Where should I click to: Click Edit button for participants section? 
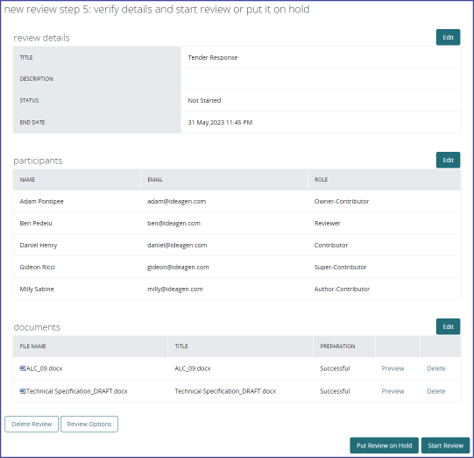point(448,160)
